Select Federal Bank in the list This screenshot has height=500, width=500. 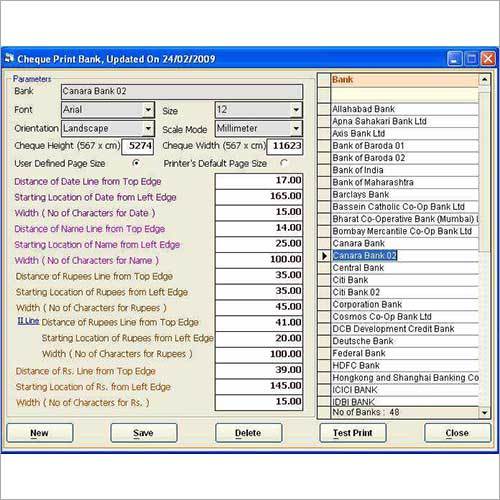[405, 353]
